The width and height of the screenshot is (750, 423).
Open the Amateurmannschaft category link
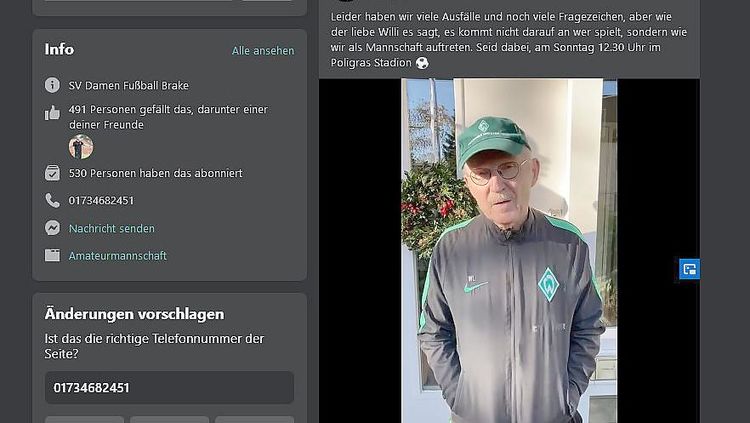pyautogui.click(x=118, y=256)
